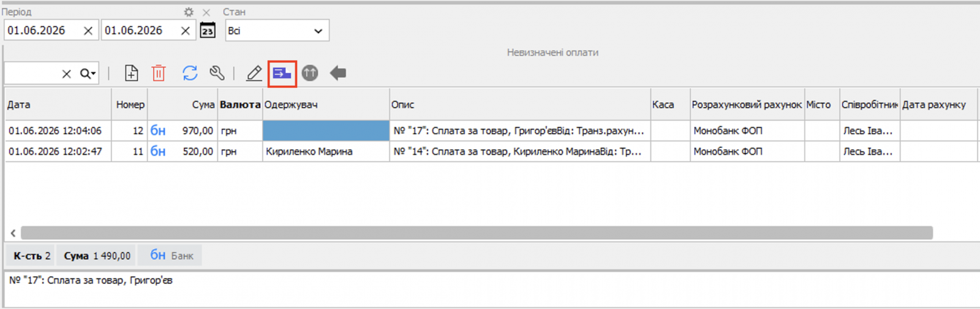Sort by the Сума column header
The width and height of the screenshot is (980, 309).
[183, 105]
